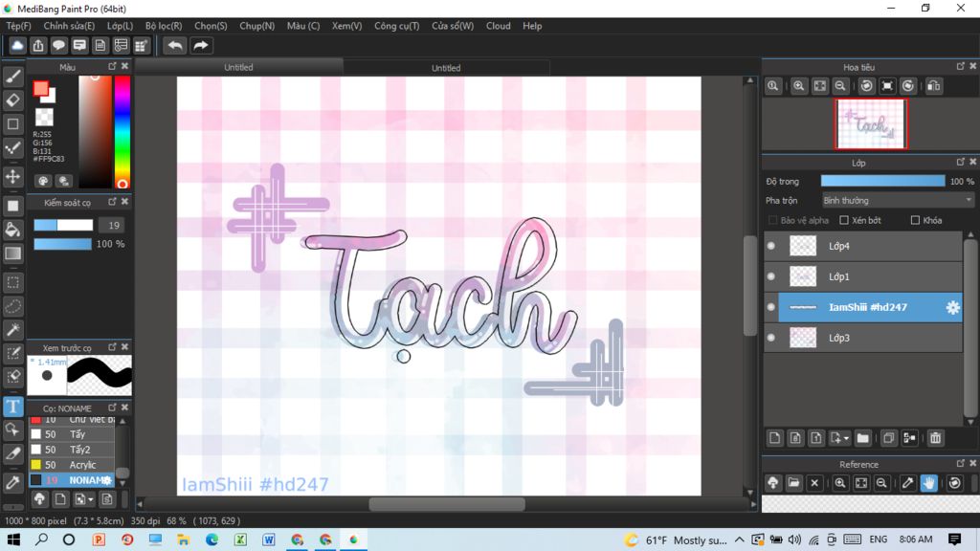Image resolution: width=980 pixels, height=551 pixels.
Task: Click the Navigator canvas thumbnail
Action: click(x=871, y=123)
